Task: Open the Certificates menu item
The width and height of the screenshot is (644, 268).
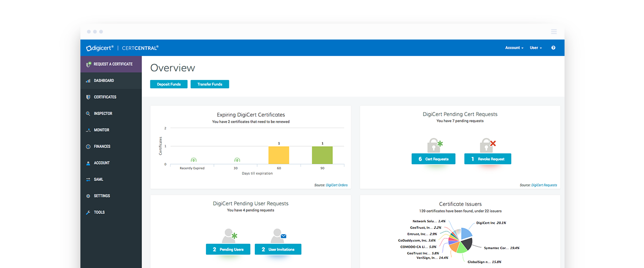Action: (x=111, y=97)
